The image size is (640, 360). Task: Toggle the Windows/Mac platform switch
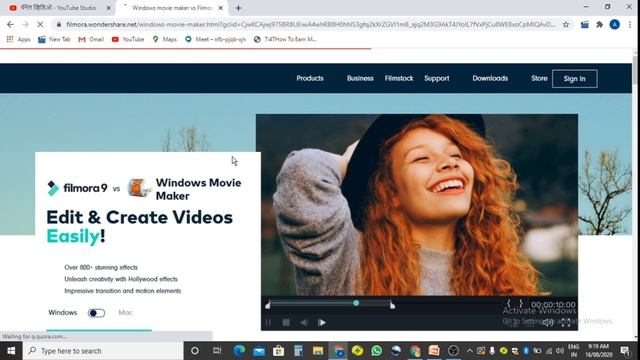[x=96, y=313]
